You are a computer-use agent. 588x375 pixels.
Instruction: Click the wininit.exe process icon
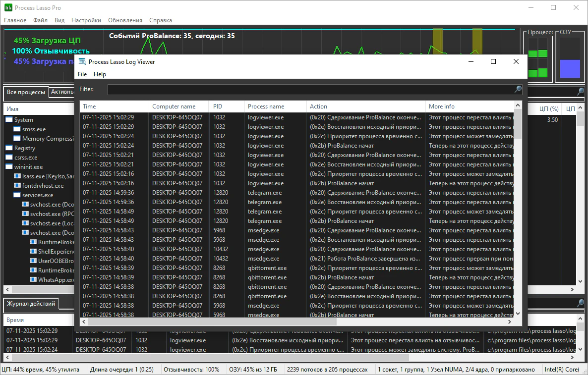(x=9, y=167)
